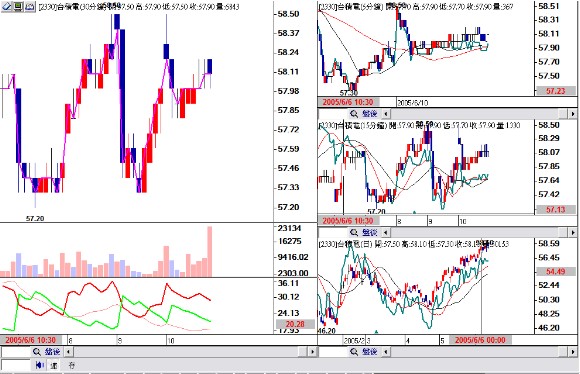580x374 pixels.
Task: Click magnifier icon under the 15-minute chart
Action: [x=354, y=232]
